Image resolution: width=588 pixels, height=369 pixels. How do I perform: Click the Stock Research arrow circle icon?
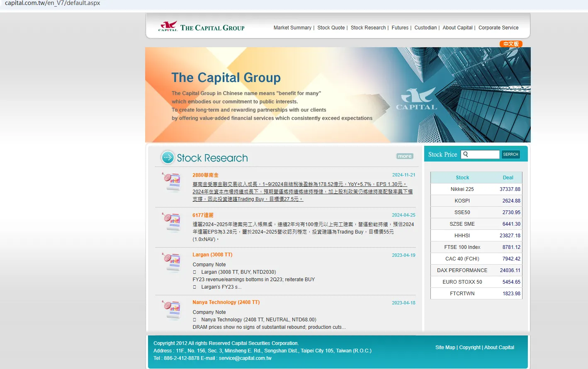click(x=168, y=157)
